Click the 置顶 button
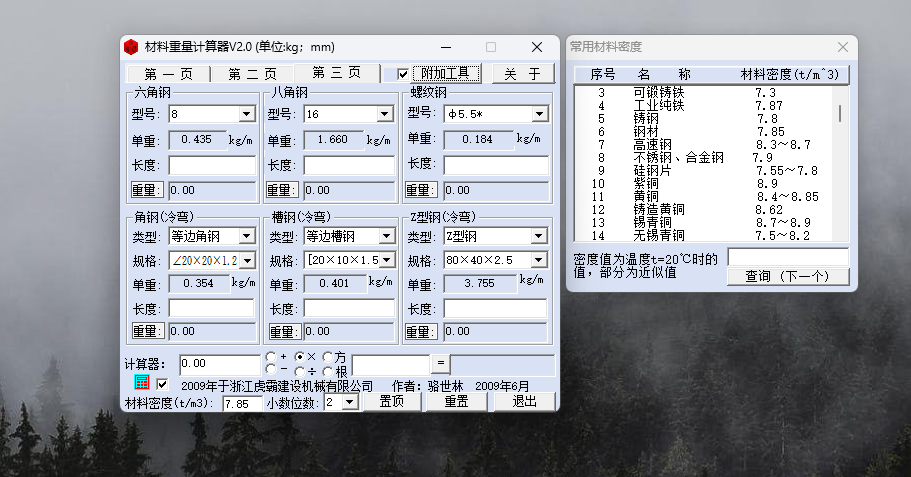This screenshot has width=911, height=477. coord(392,401)
